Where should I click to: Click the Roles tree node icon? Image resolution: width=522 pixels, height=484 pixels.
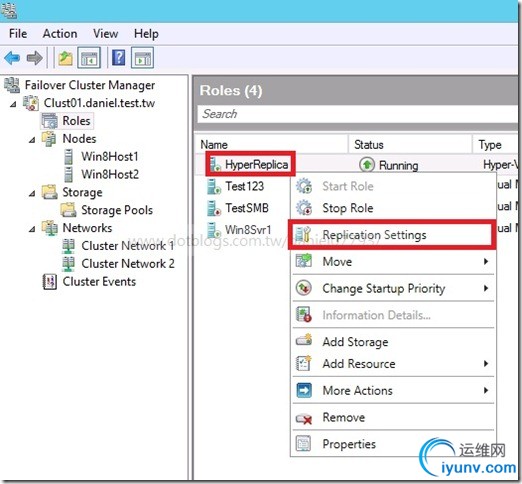[x=50, y=121]
